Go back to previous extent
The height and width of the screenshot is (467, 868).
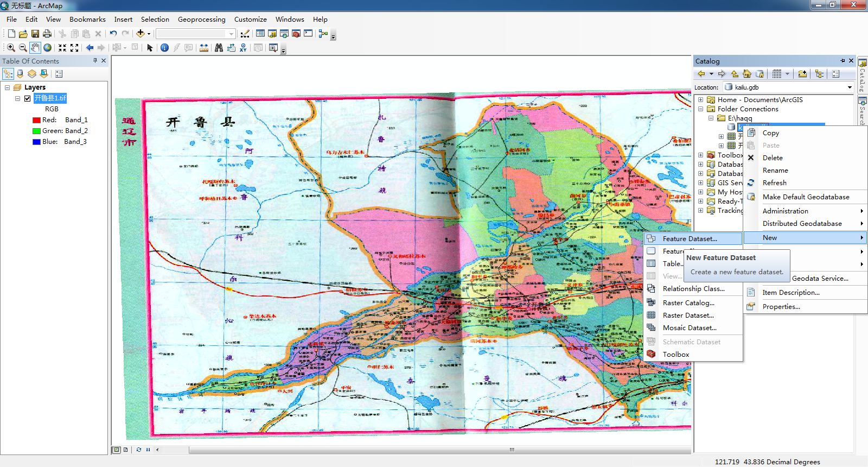click(x=90, y=48)
